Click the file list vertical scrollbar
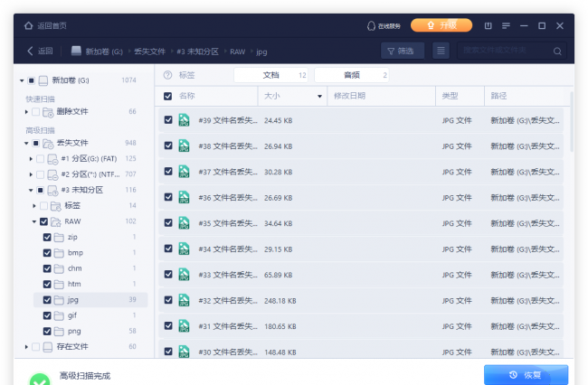The width and height of the screenshot is (588, 385). (572, 122)
